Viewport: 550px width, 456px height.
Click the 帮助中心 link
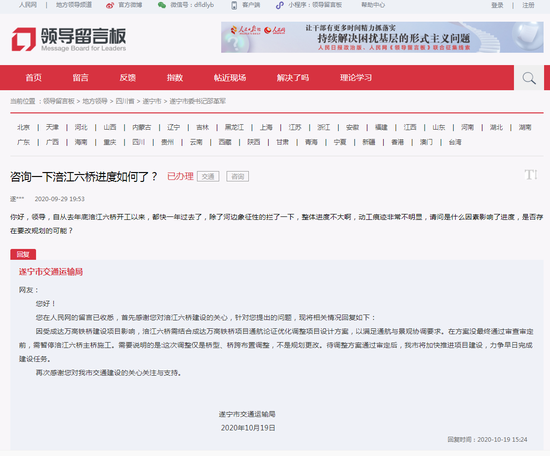tap(373, 5)
